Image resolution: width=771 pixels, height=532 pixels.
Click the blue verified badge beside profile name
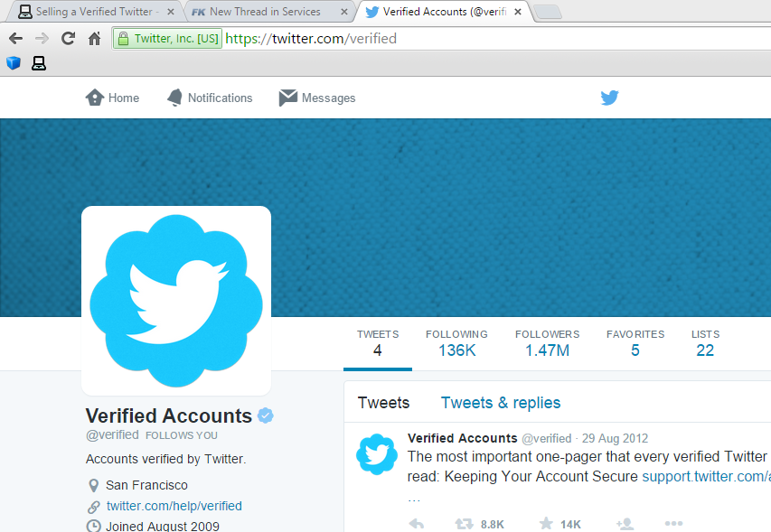266,415
